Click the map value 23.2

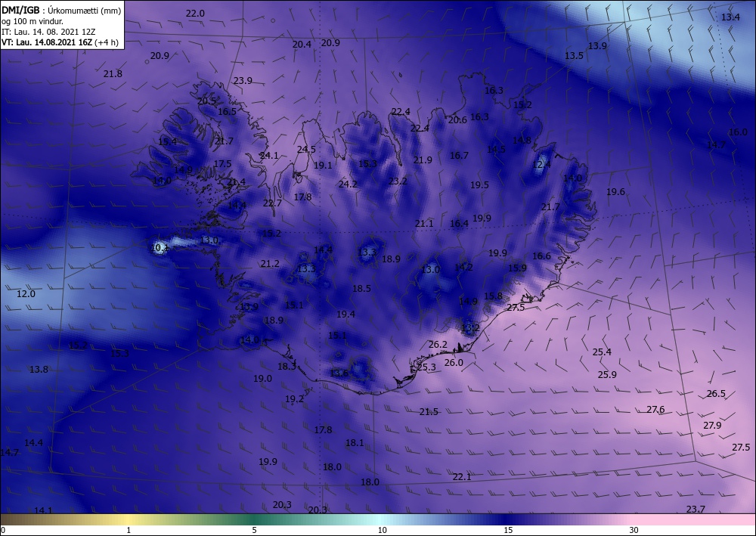pos(398,181)
